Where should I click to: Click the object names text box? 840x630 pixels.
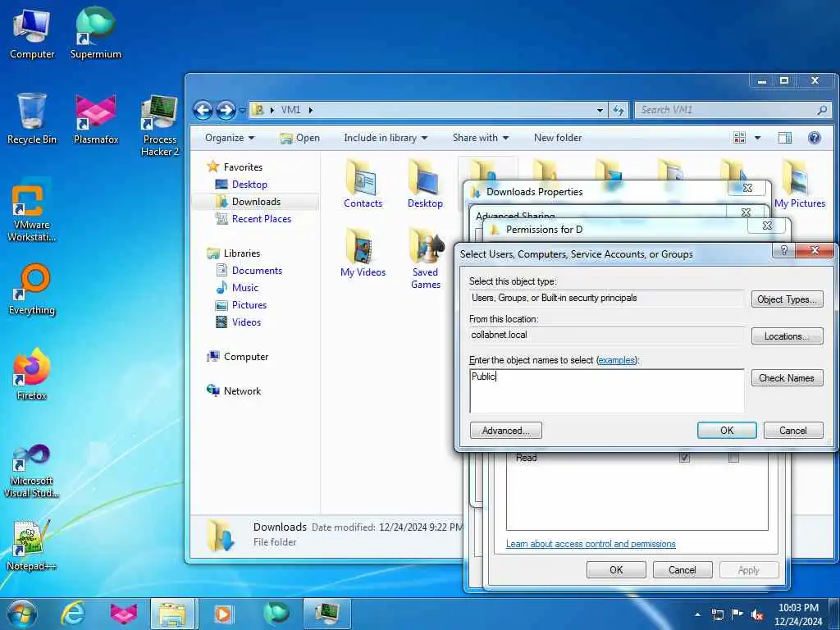click(607, 390)
